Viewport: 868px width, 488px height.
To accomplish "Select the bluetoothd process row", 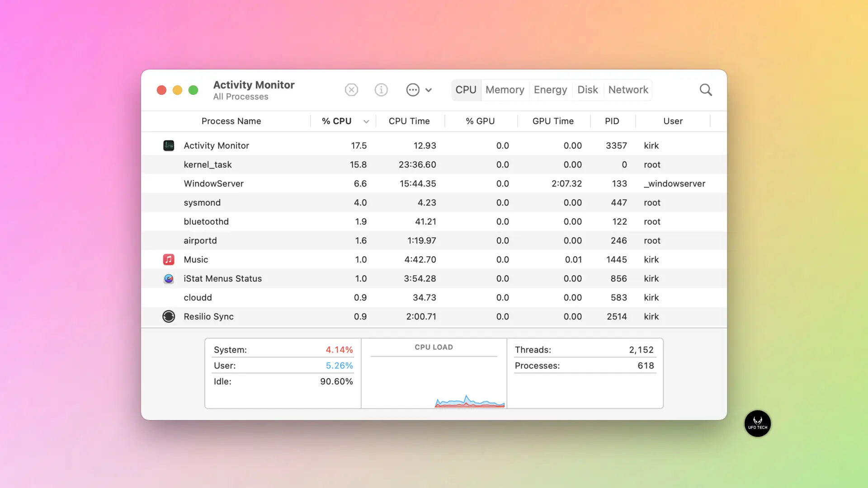I will coord(434,221).
